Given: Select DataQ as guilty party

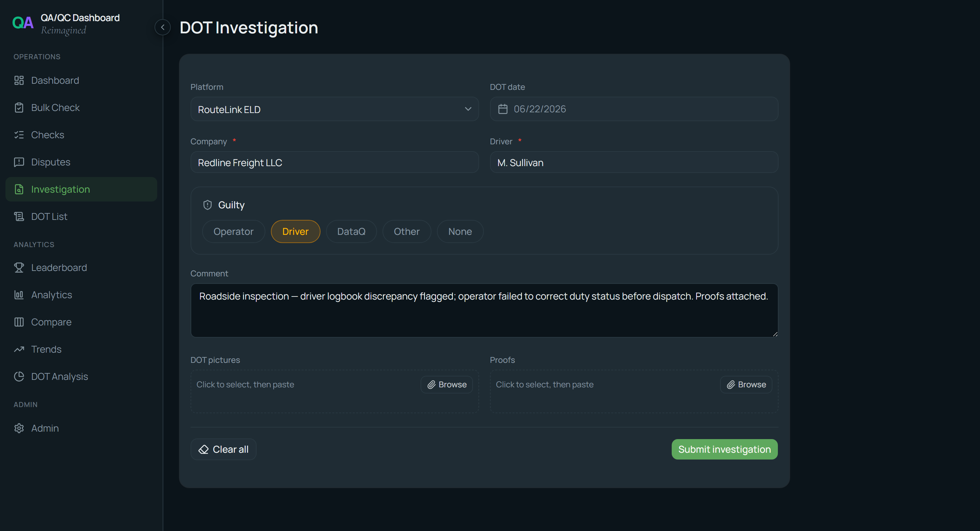Looking at the screenshot, I should [351, 231].
